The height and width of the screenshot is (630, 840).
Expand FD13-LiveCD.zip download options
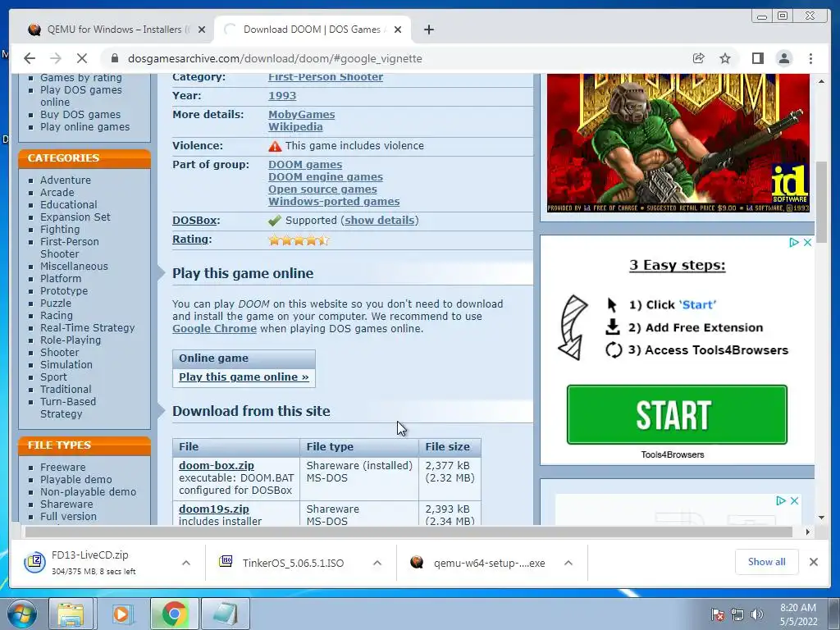[186, 563]
